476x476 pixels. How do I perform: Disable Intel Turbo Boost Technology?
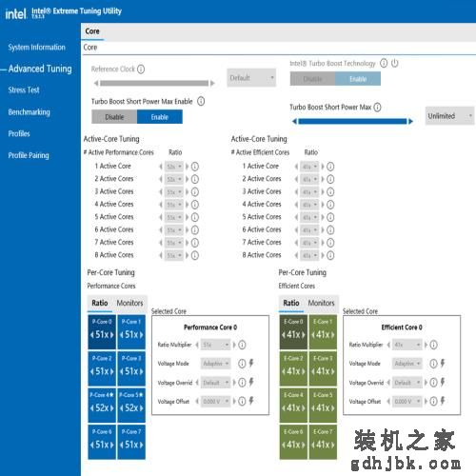click(312, 79)
